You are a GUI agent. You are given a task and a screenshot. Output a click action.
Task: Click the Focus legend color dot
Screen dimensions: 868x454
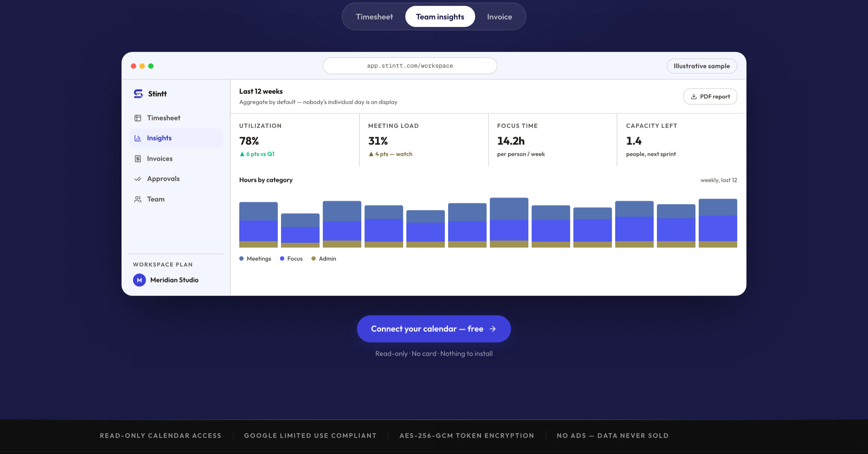tap(282, 258)
